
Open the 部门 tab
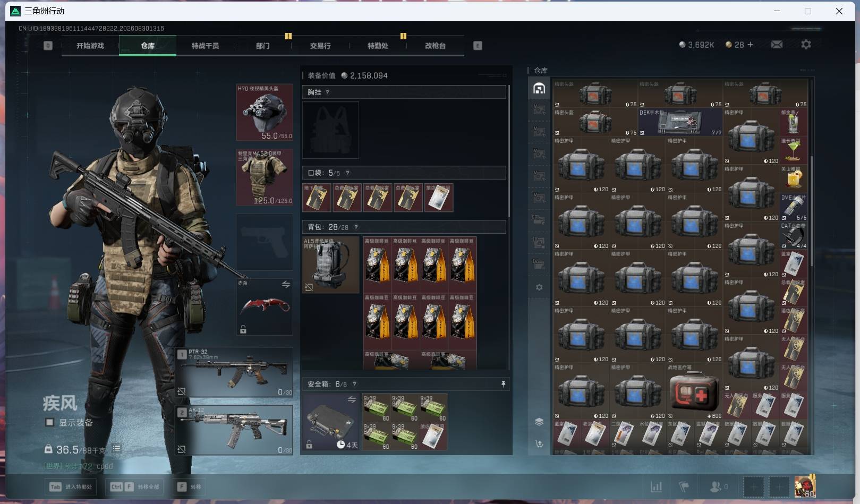pos(262,46)
